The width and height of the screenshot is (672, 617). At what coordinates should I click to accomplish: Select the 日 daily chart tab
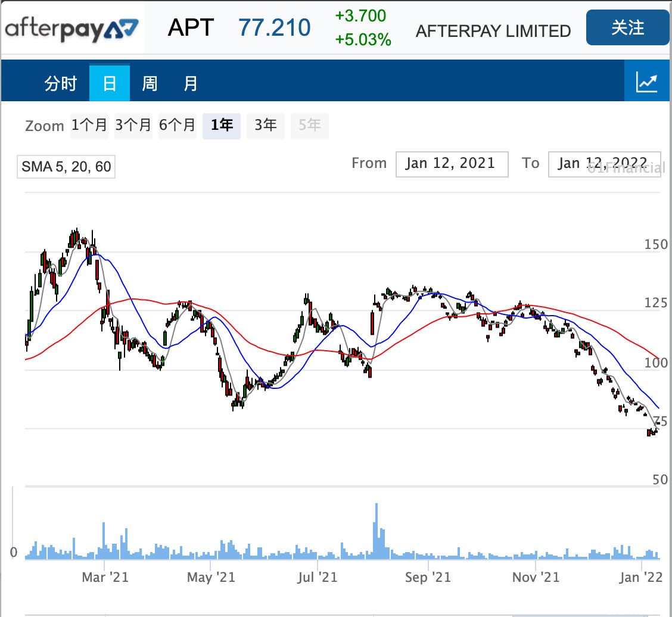tap(109, 83)
